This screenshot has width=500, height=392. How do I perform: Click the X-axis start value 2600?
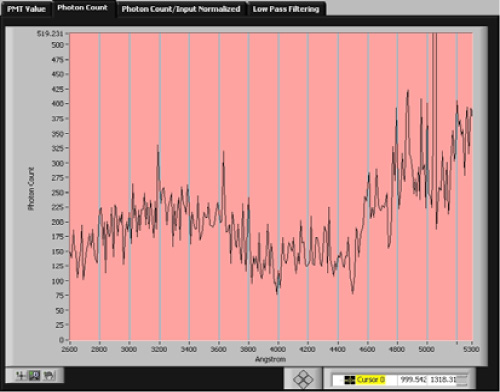pyautogui.click(x=69, y=349)
